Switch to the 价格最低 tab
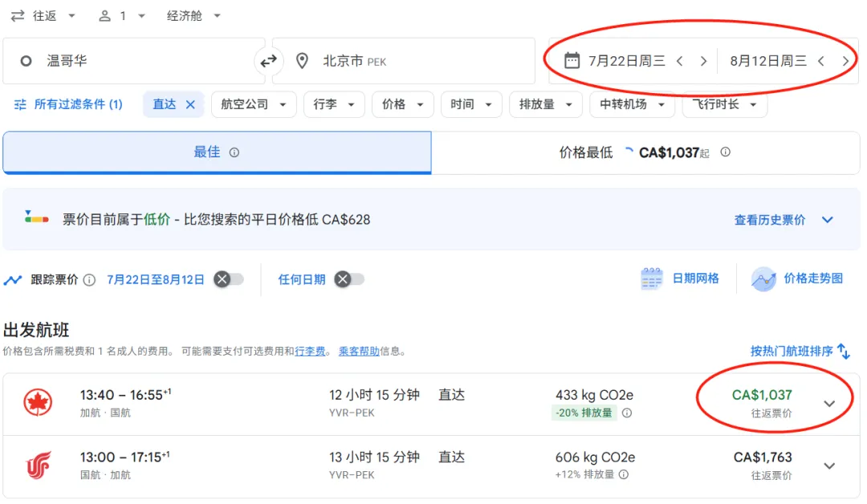The height and width of the screenshot is (504, 867). [x=645, y=152]
